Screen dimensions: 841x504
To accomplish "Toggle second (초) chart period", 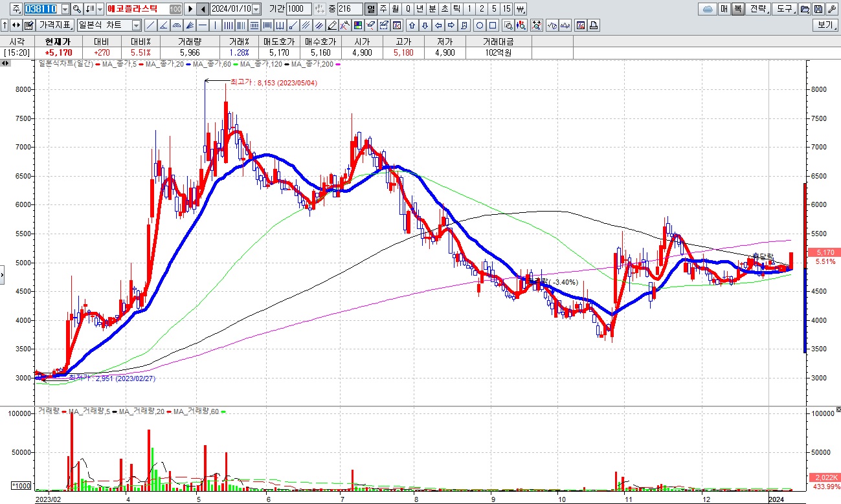I will point(444,9).
